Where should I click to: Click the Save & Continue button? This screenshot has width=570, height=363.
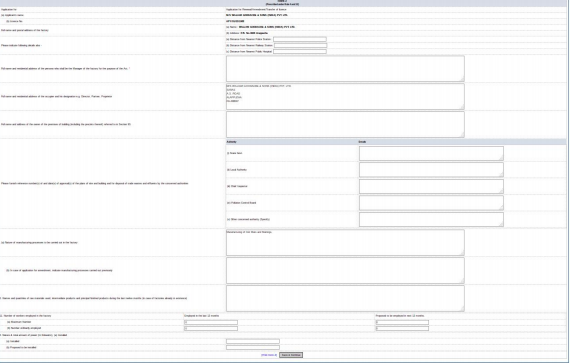[291, 355]
